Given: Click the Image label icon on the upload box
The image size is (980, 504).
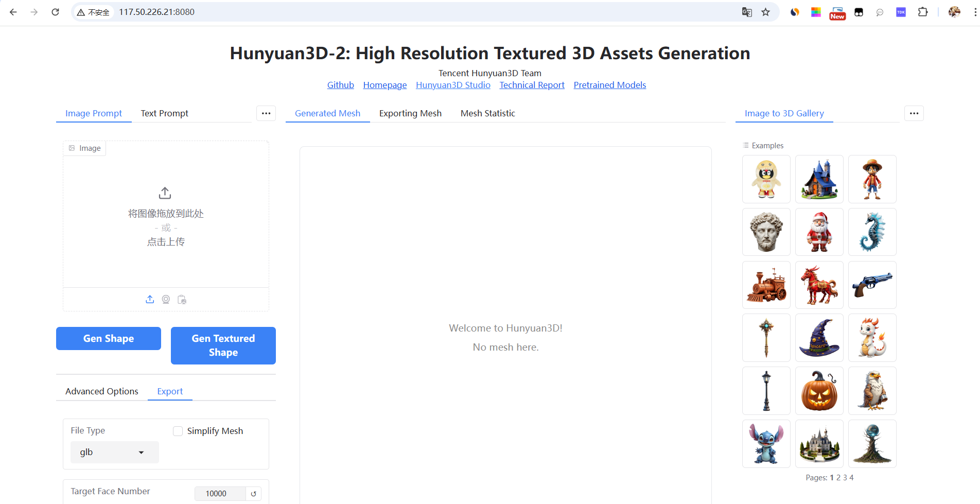Looking at the screenshot, I should pyautogui.click(x=72, y=148).
